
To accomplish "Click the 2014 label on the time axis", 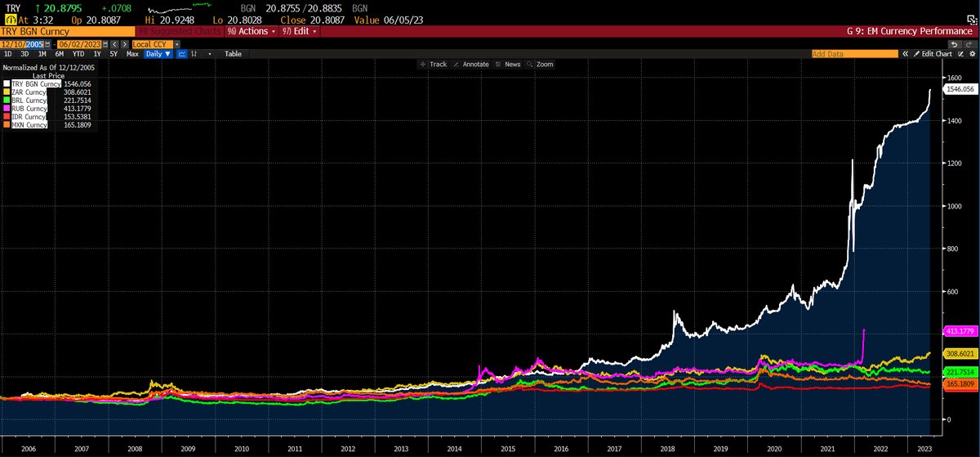I will pos(456,450).
